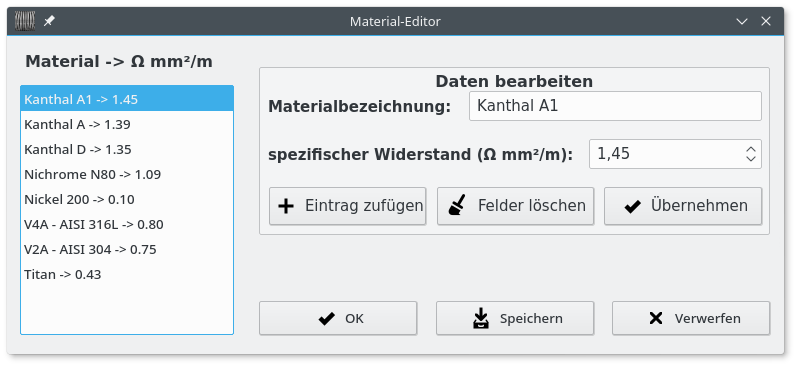Click the save-to-disk icon on Speichern
Viewport: 797px width, 367px height.
480,319
